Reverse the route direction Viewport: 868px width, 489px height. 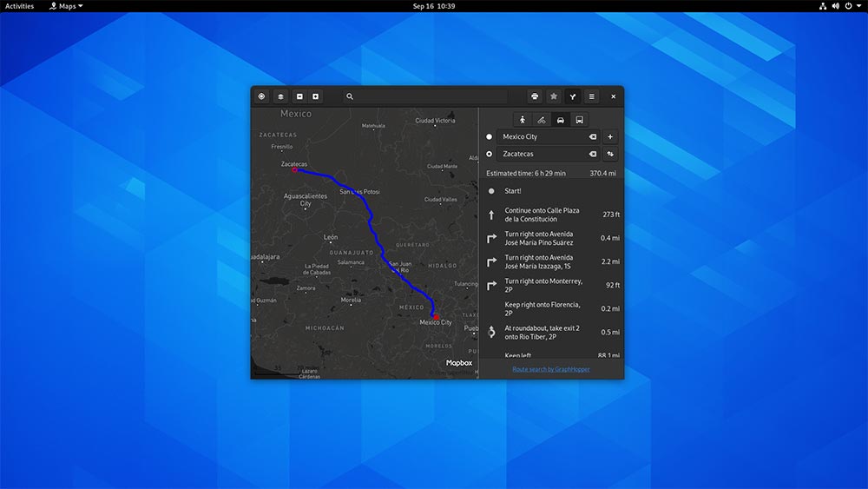coord(610,154)
